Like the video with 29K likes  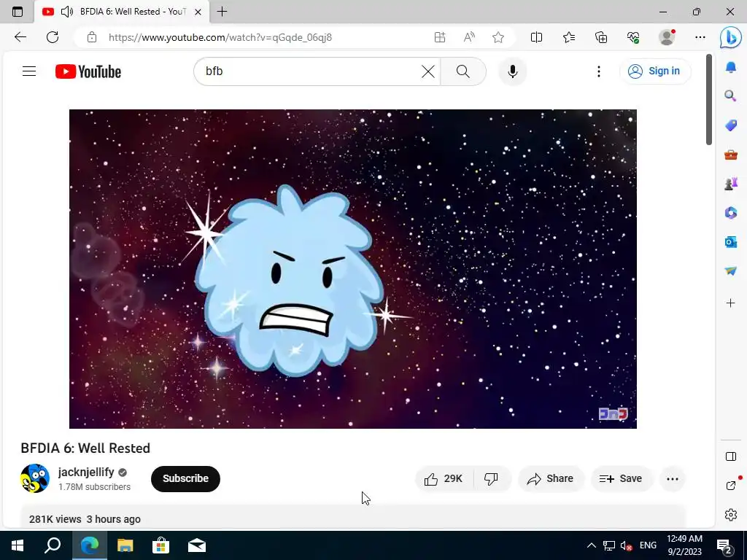pos(444,478)
